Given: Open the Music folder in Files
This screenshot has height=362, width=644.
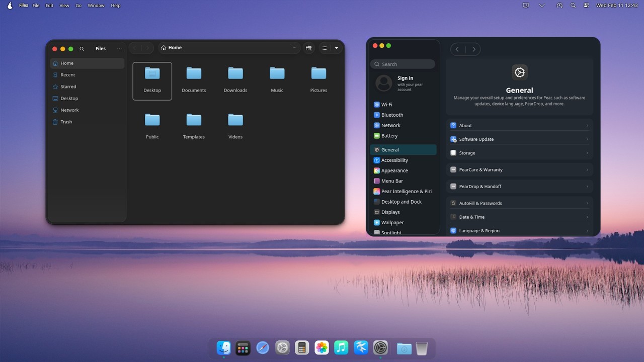Looking at the screenshot, I should click(277, 80).
